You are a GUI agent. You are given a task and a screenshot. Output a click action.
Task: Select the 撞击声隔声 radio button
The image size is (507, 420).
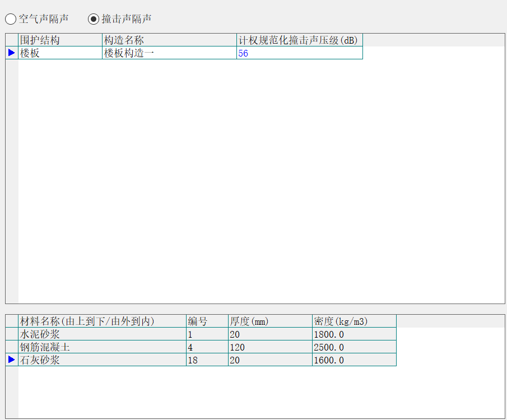[94, 19]
